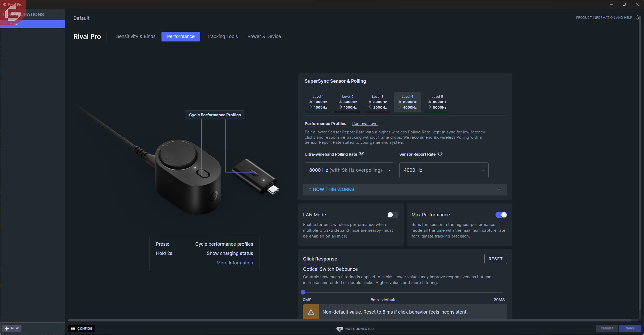Select Level 1 performance profile
Viewport: 644px width, 335px height.
318,102
